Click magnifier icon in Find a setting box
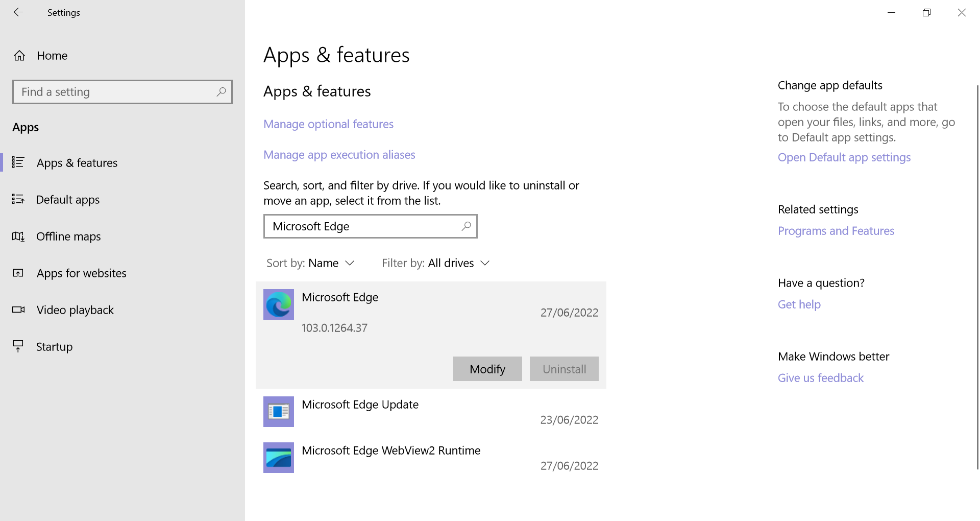This screenshot has width=980, height=521. (221, 92)
